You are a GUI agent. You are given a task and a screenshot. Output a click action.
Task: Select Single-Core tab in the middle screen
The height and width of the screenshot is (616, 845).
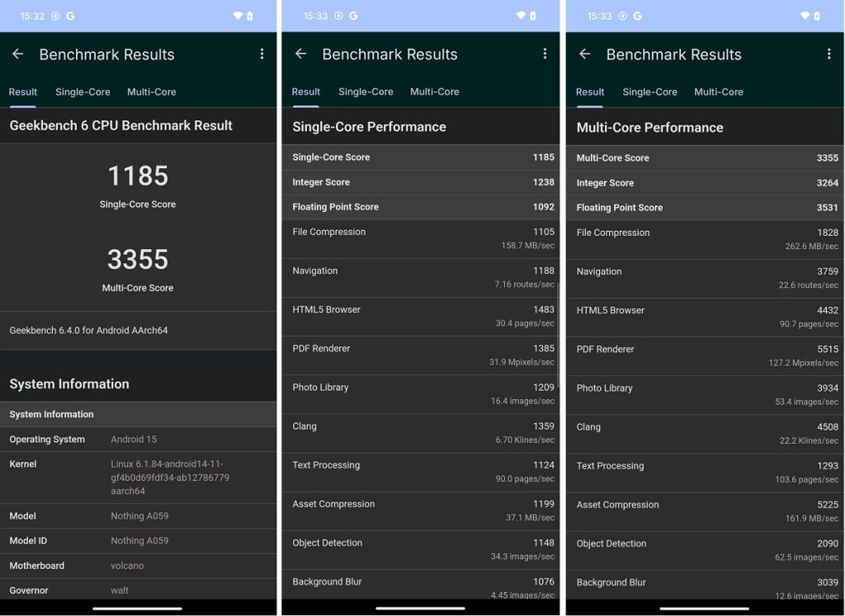pyautogui.click(x=366, y=92)
